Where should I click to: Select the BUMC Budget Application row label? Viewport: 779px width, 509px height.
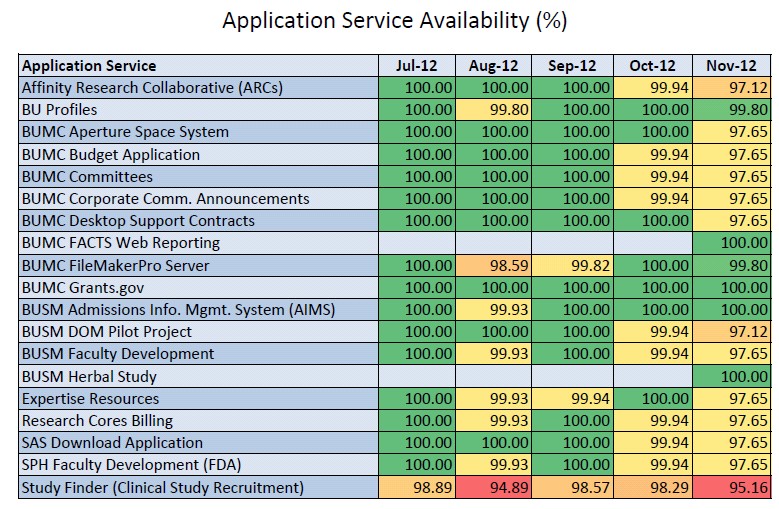[x=199, y=154]
